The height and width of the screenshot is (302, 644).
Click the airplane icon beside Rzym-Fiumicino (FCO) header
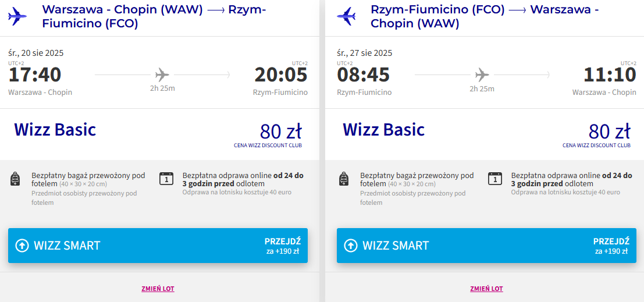tap(346, 16)
